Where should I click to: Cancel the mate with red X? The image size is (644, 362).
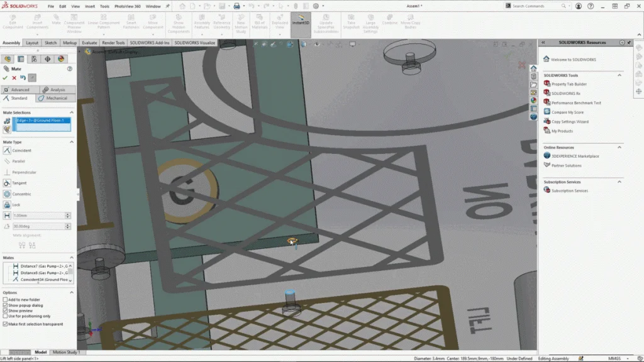click(14, 78)
